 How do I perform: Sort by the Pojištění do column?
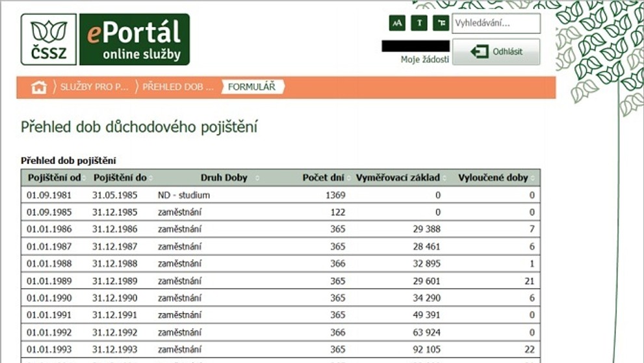tap(120, 178)
